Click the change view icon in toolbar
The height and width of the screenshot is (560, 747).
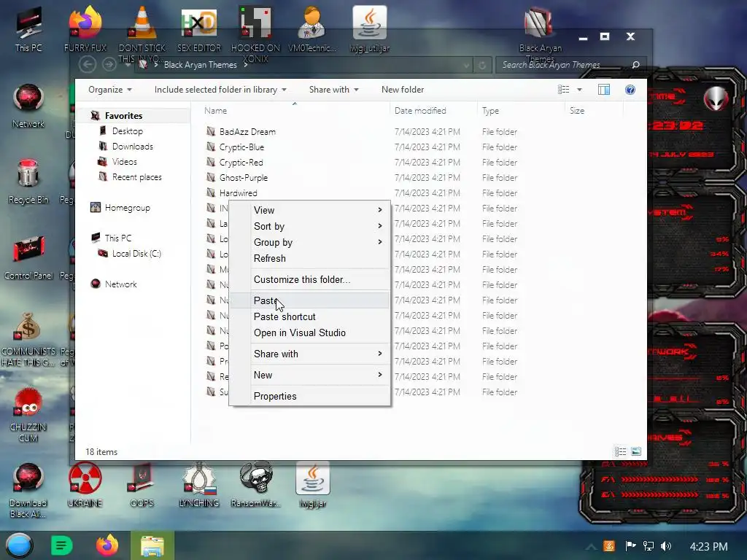click(x=564, y=90)
